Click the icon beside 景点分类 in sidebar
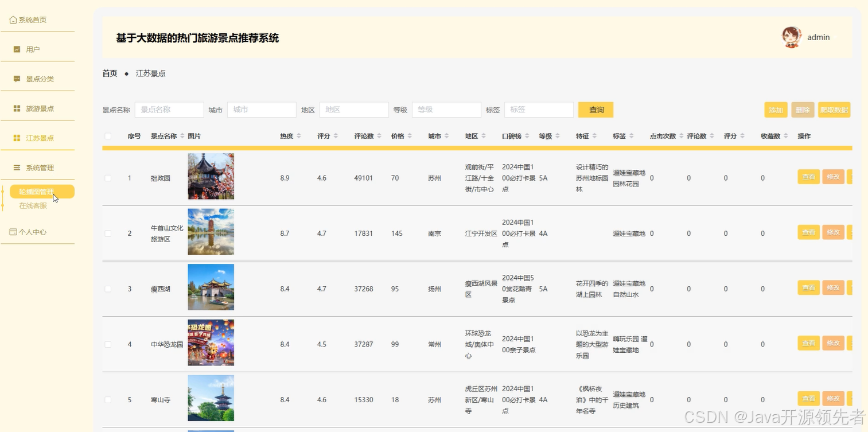Viewport: 868px width, 432px height. tap(17, 79)
